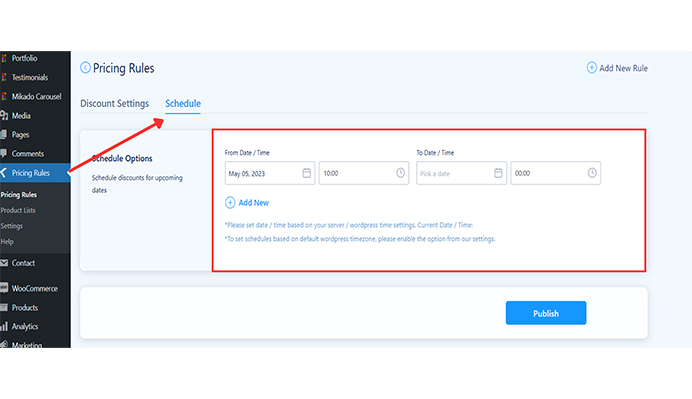Screen dimensions: 692x399
Task: Click the Pick a date input field
Action: point(461,173)
